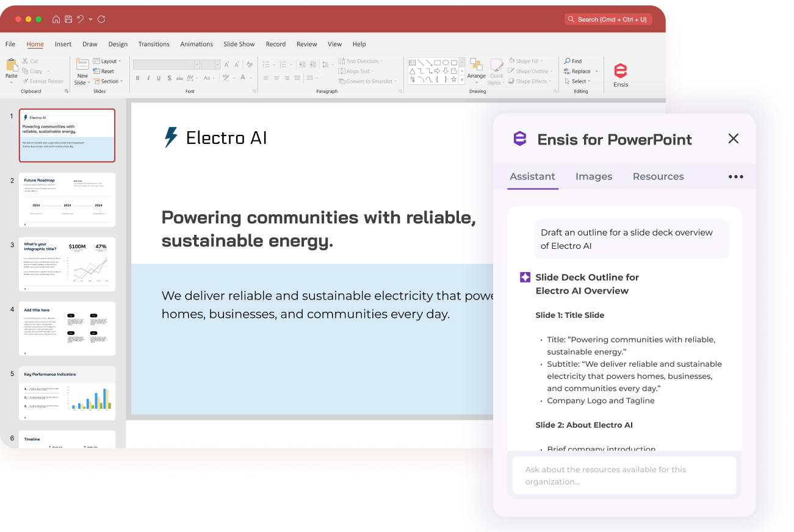This screenshot has width=794, height=532.
Task: Click the Clear Formatting eraser icon
Action: tap(250, 65)
